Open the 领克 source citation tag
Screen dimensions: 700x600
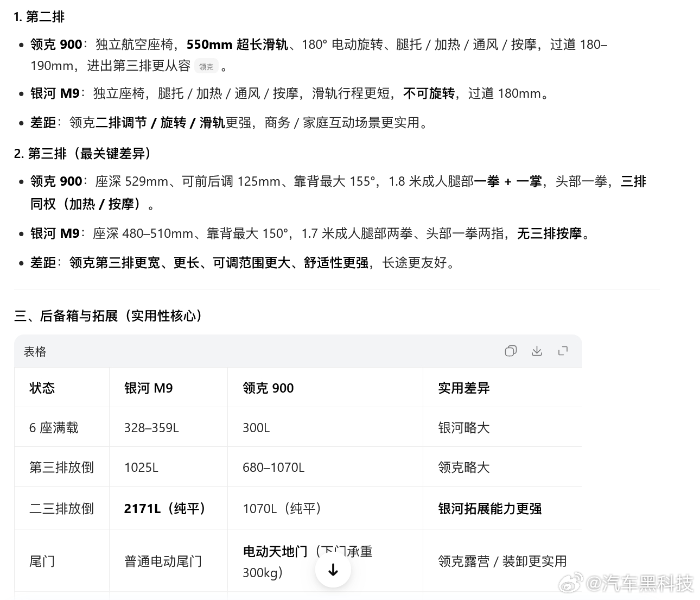[206, 66]
